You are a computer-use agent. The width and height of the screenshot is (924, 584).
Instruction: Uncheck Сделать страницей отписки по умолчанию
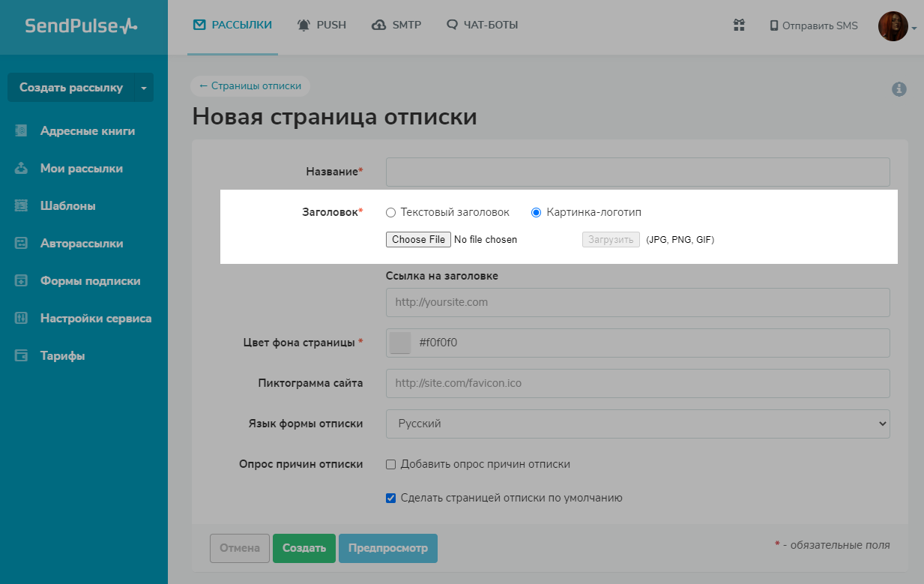click(390, 498)
